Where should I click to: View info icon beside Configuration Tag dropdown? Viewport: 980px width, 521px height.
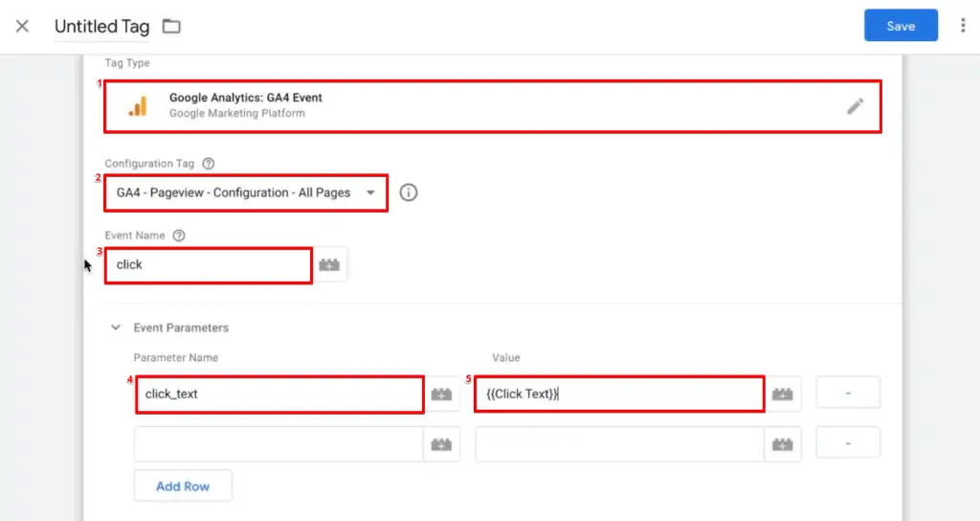(408, 193)
